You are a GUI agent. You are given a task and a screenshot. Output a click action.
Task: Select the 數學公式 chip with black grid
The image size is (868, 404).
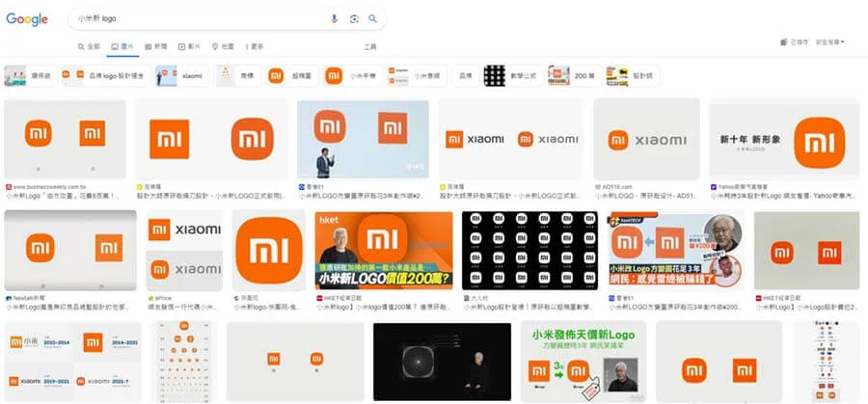[x=513, y=76]
